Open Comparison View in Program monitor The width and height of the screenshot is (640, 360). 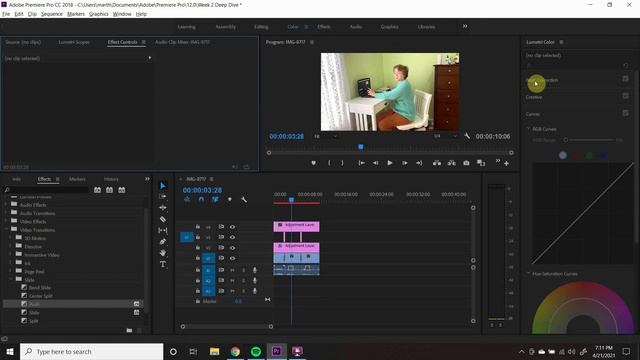coord(481,163)
